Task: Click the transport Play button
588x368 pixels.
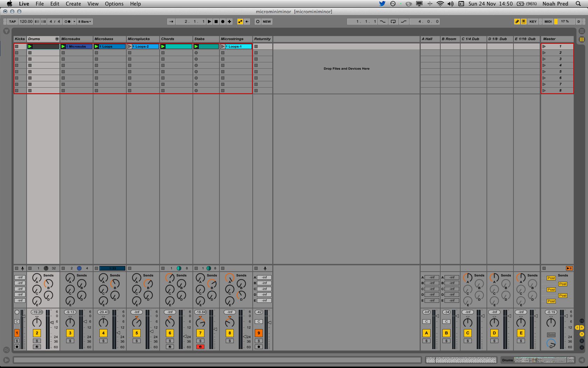Action: click(x=209, y=21)
